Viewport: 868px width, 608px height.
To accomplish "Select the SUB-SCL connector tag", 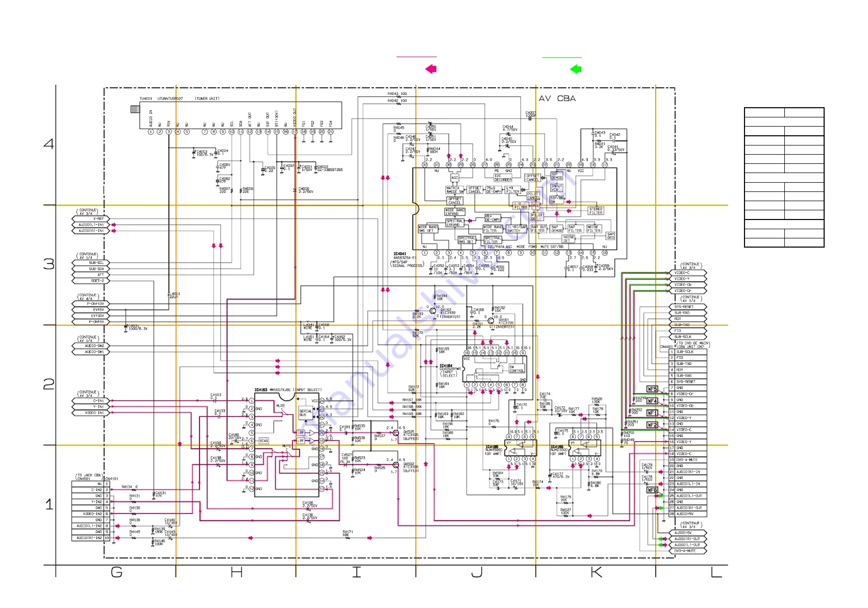I will point(91,263).
